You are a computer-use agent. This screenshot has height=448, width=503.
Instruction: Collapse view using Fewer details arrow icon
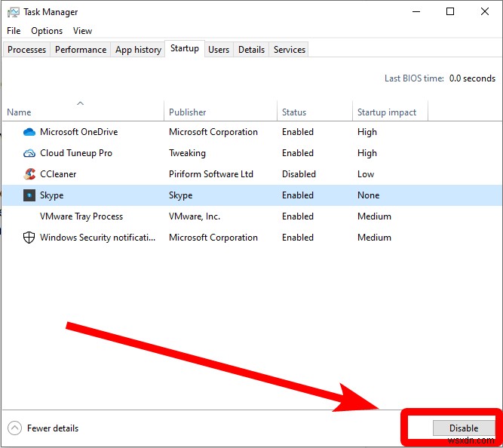pyautogui.click(x=14, y=428)
